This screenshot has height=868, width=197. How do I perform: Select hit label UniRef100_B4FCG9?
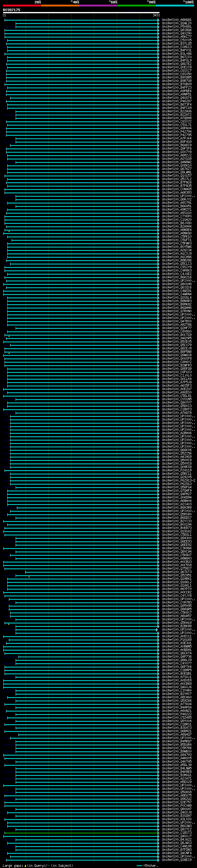point(176,108)
